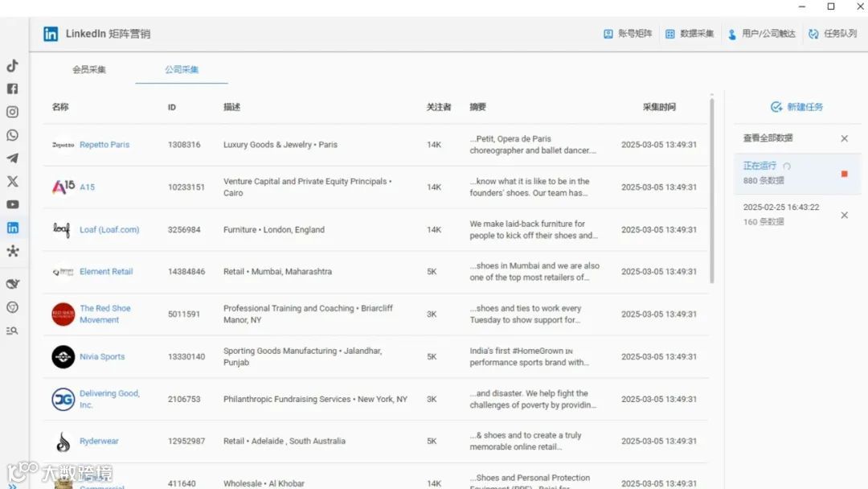868x489 pixels.
Task: Click the A15 logo thumbnail
Action: [x=63, y=187]
